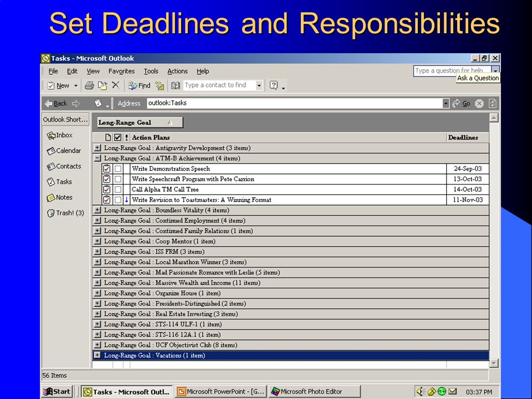The height and width of the screenshot is (399, 532).
Task: Click the task list scrollbar up arrow
Action: [x=494, y=117]
